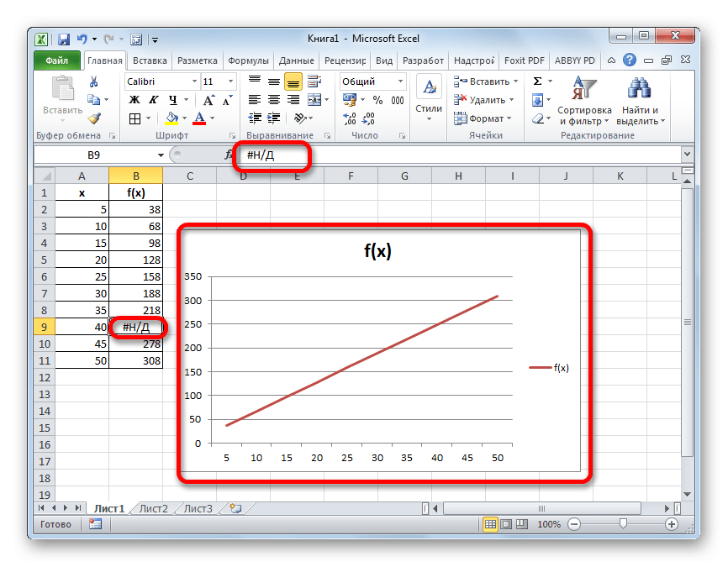Click the insert new worksheet icon
Screen dimensions: 728x567
tap(236, 508)
